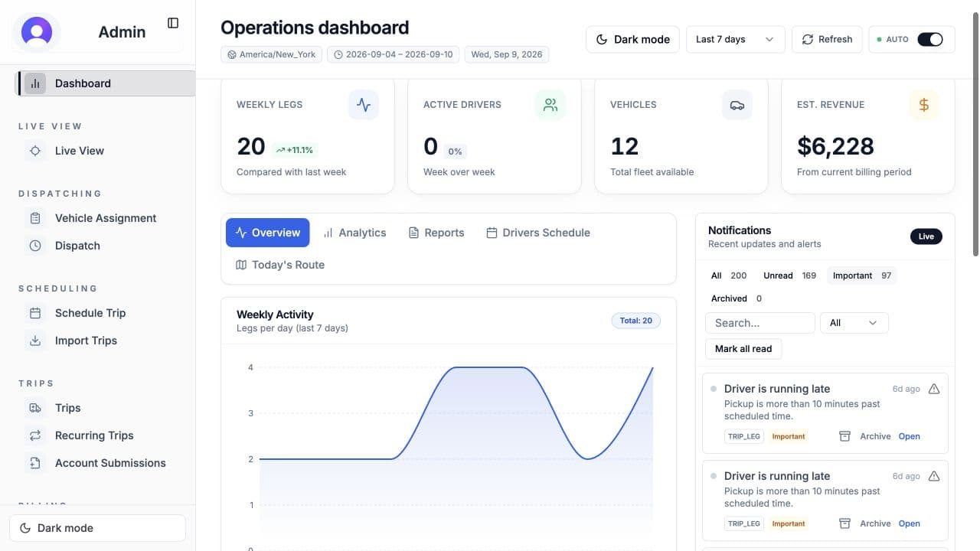Open the notifications All filter dropdown

coord(854,323)
